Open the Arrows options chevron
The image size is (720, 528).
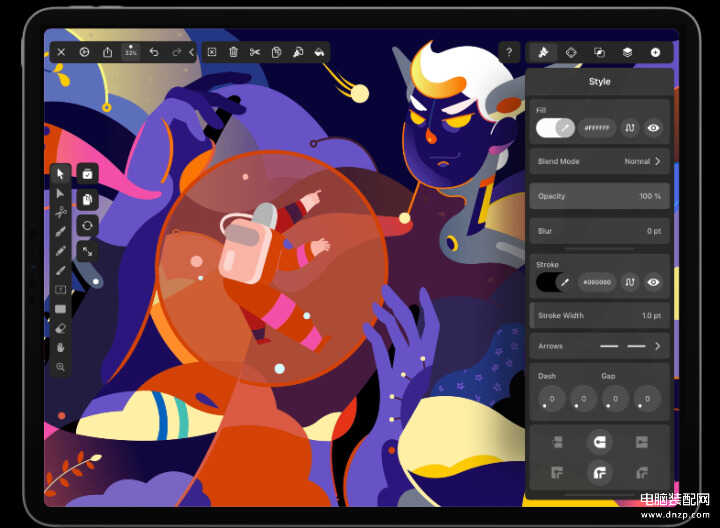[x=658, y=346]
